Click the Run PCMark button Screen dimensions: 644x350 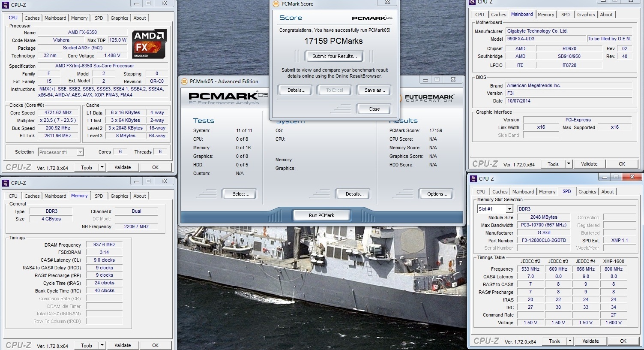(321, 215)
